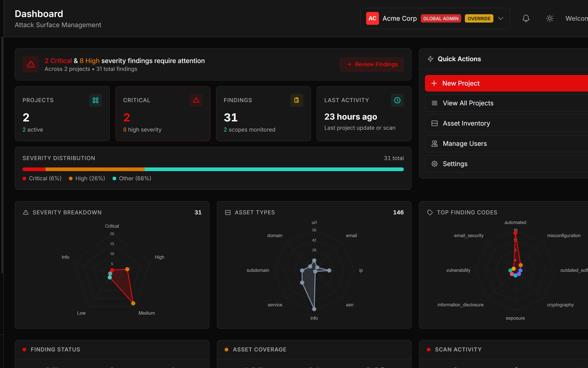Click the Projects card grid icon
588x368 pixels.
pos(96,100)
